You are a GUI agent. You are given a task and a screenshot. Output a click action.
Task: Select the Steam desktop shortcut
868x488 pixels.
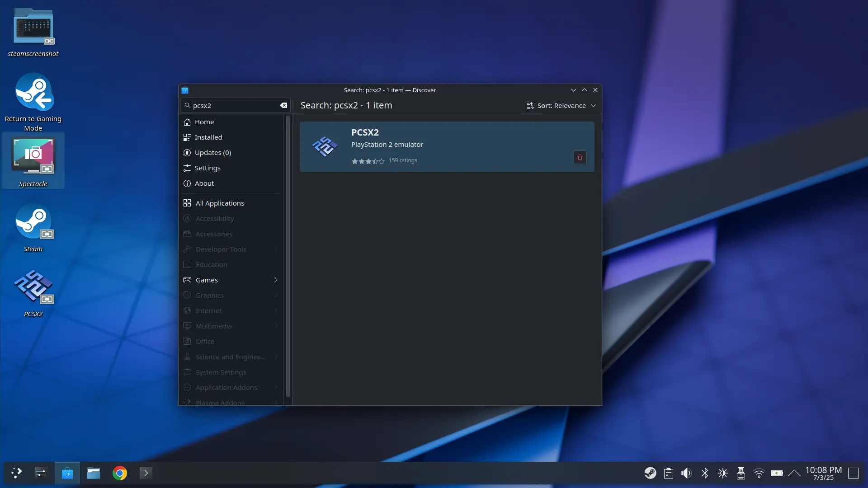(x=33, y=227)
